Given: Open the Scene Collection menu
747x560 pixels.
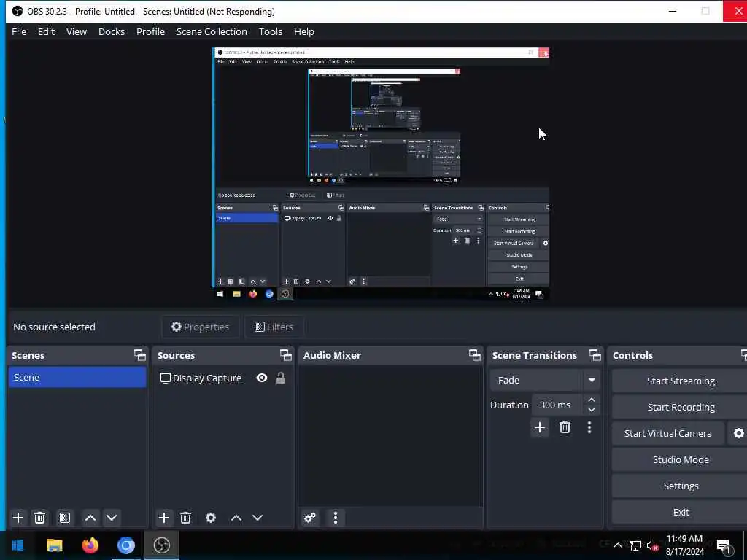Looking at the screenshot, I should pos(212,31).
